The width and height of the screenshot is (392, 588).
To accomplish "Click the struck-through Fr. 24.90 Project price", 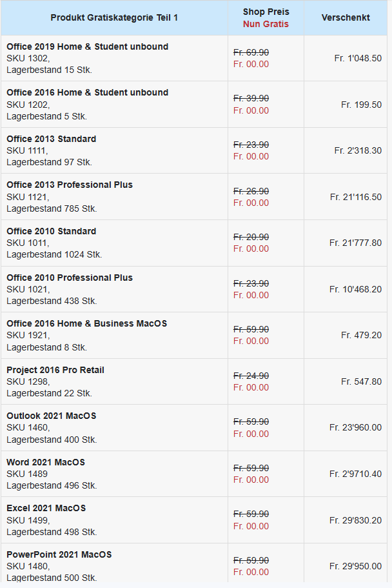I will point(251,376).
